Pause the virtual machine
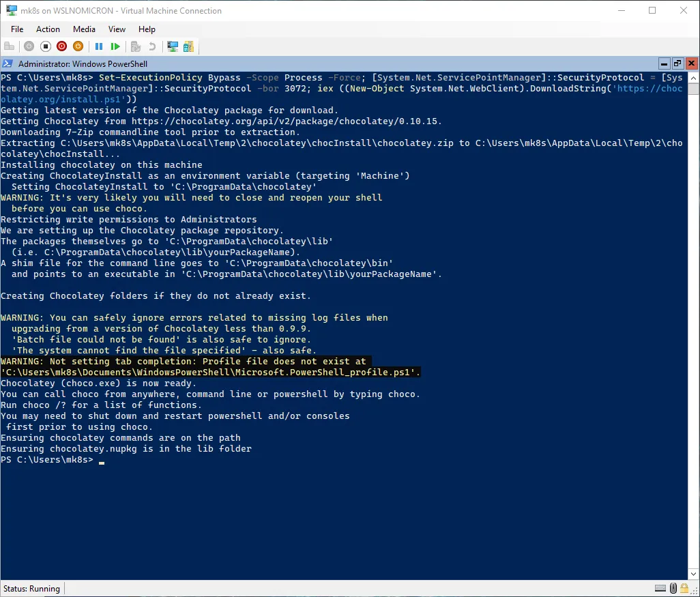Screen dimensions: 700x597 pyautogui.click(x=99, y=46)
